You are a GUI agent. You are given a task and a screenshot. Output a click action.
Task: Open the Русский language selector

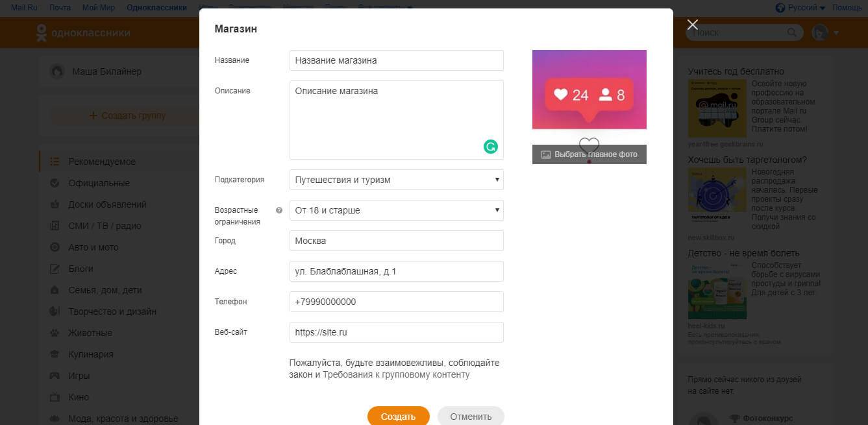pyautogui.click(x=801, y=8)
